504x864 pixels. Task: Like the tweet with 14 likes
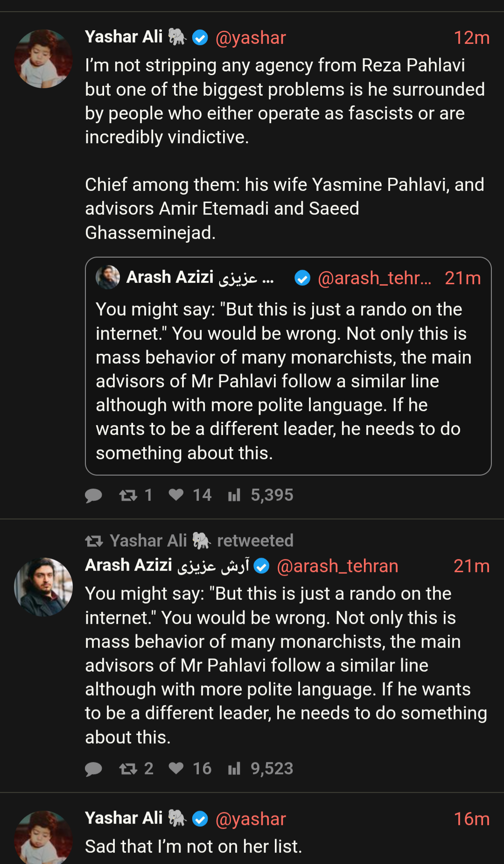click(176, 495)
